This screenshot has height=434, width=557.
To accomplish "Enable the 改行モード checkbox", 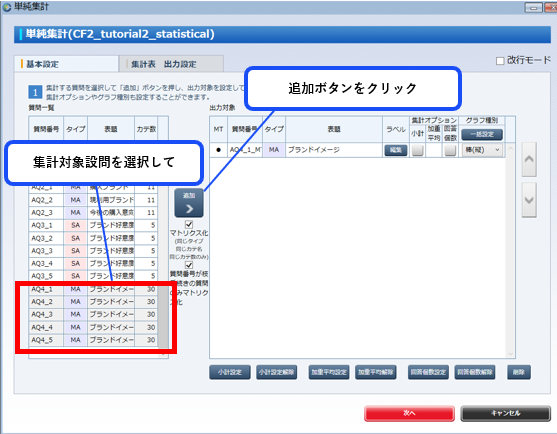I will pos(500,61).
